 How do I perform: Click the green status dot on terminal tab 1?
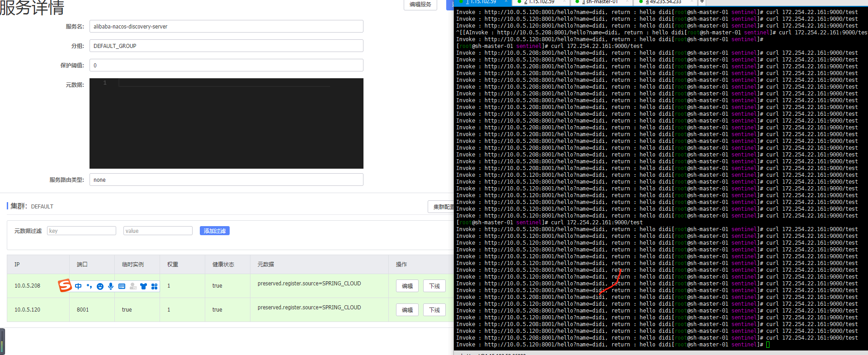(x=461, y=2)
